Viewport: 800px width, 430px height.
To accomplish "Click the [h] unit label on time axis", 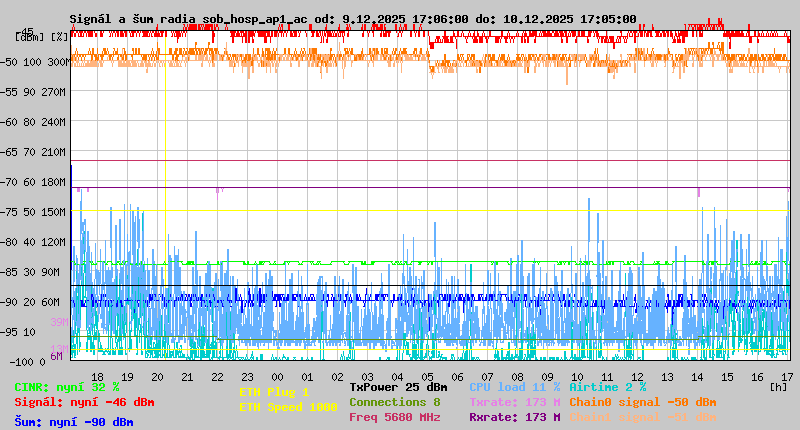I will [779, 386].
